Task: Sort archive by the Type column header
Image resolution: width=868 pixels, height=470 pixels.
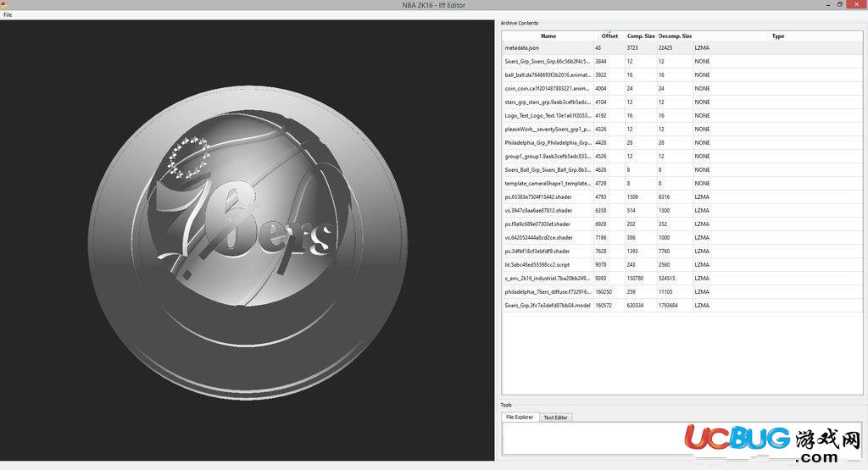Action: tap(778, 36)
